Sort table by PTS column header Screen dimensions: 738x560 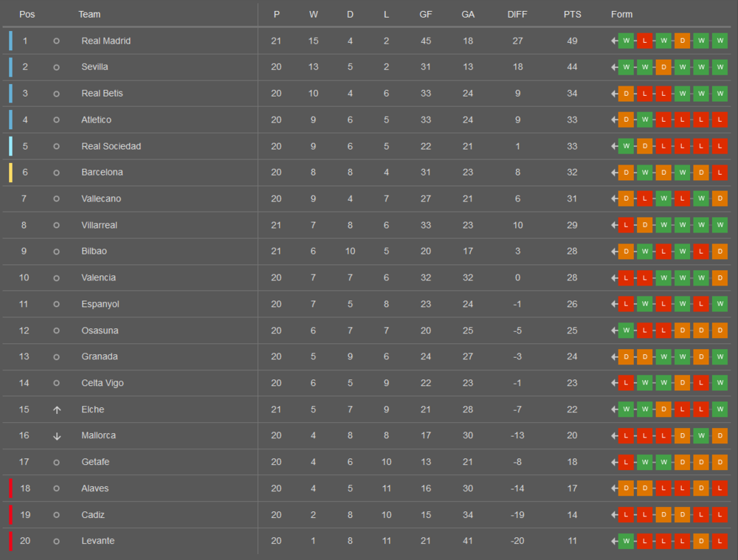click(573, 15)
